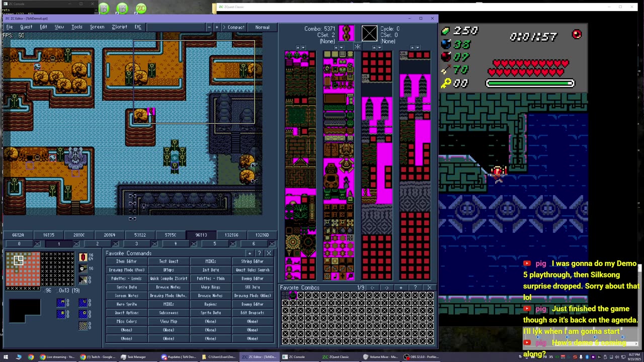Open Subscreens command

169,313
